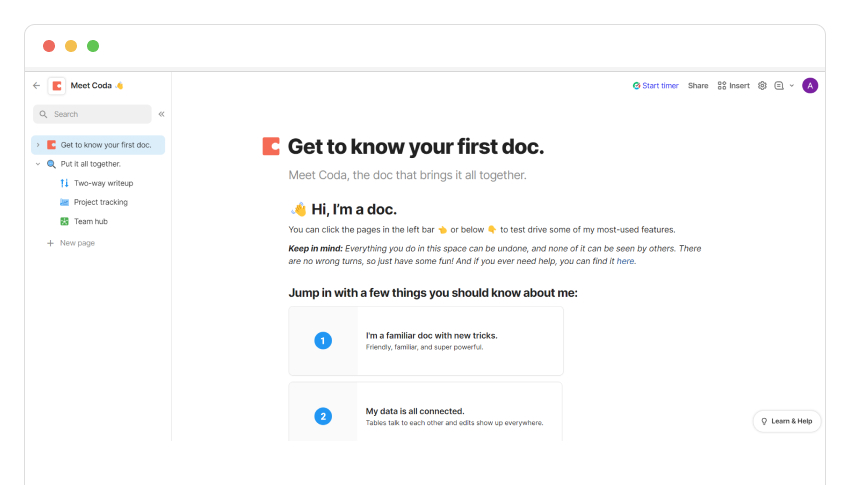
Task: Collapse the 'Put it all together.' chevron
Action: pyautogui.click(x=38, y=164)
